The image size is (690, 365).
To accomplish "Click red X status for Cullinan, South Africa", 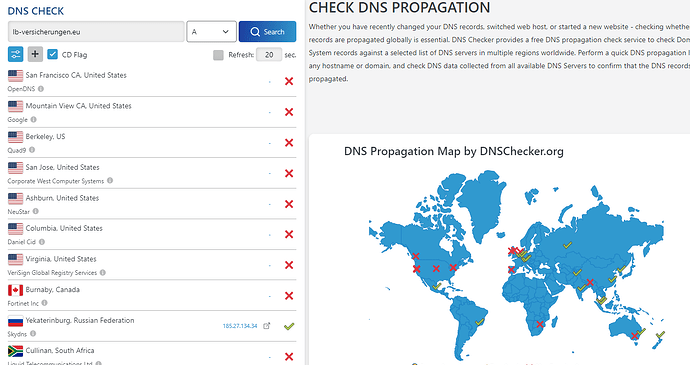I will pos(289,357).
